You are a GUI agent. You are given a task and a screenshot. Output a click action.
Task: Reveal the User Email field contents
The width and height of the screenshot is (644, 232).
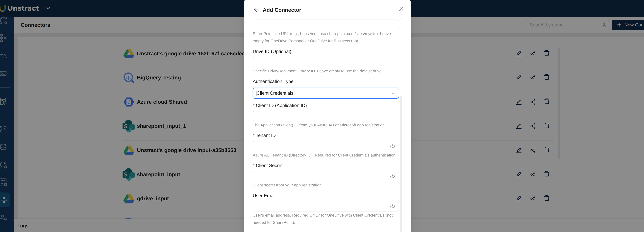pos(393,206)
